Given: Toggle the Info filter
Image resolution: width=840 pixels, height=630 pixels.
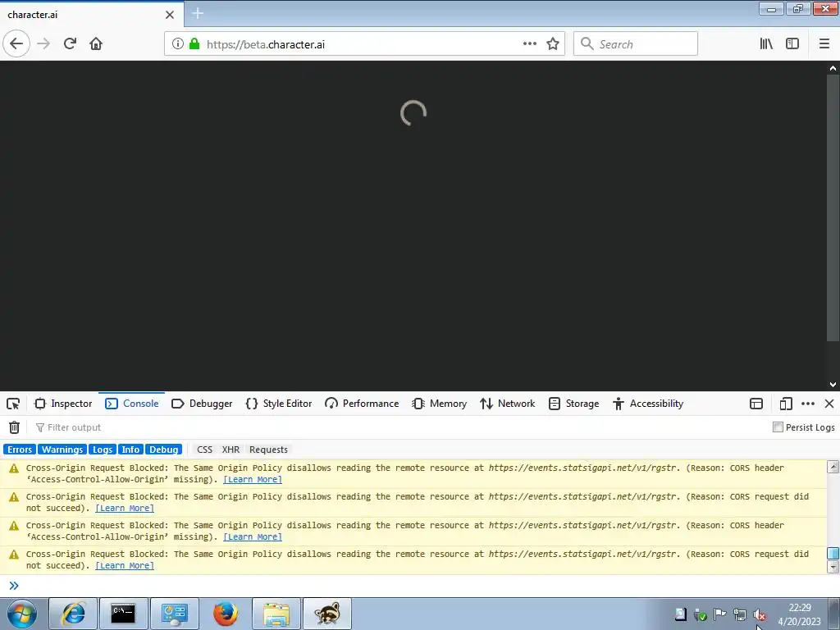Looking at the screenshot, I should 130,450.
